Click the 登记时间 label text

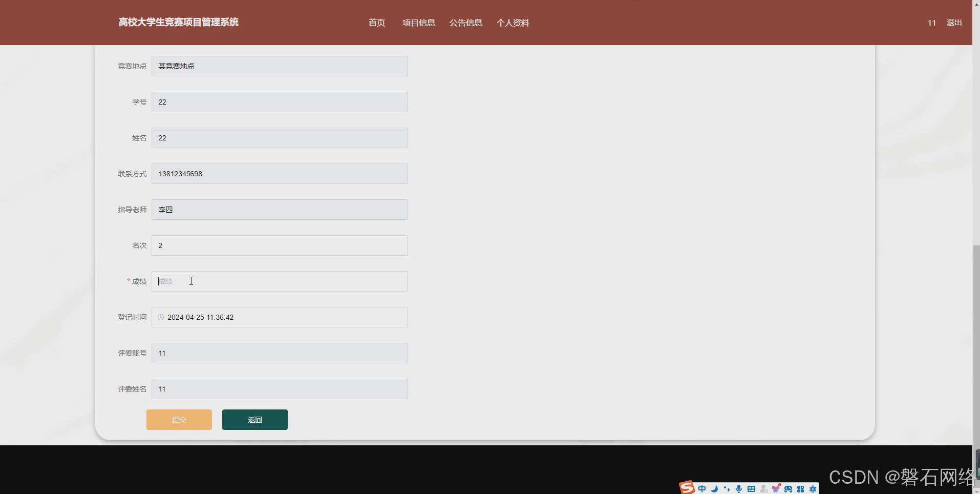coord(132,317)
